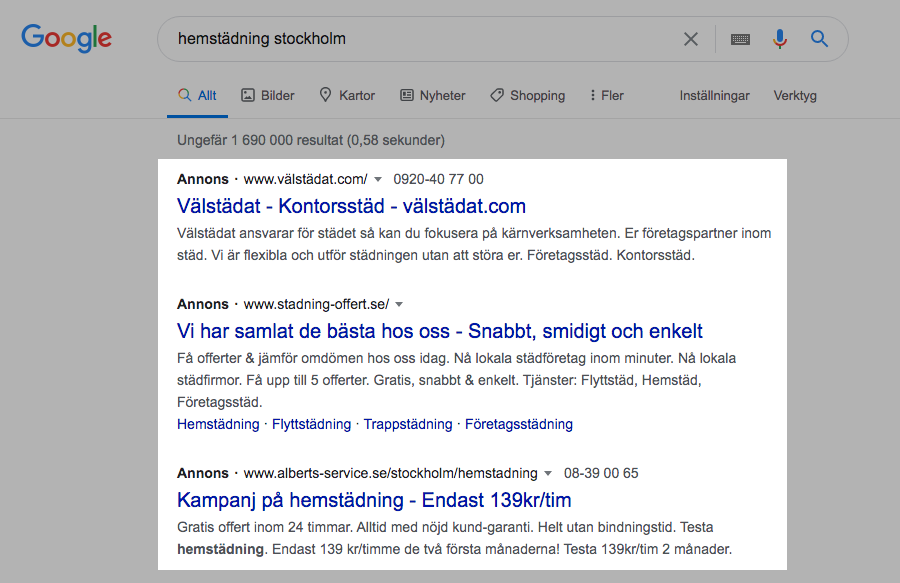This screenshot has height=583, width=900.
Task: Click the alberts-service.se/stockholm/hemstadning URL text
Action: tap(390, 473)
